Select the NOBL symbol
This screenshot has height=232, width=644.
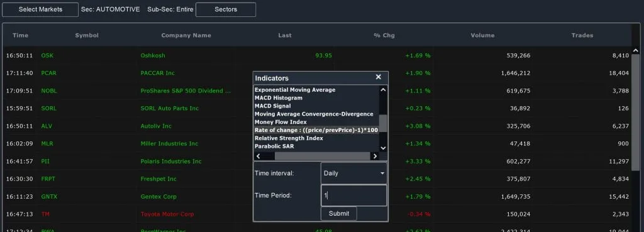(49, 91)
